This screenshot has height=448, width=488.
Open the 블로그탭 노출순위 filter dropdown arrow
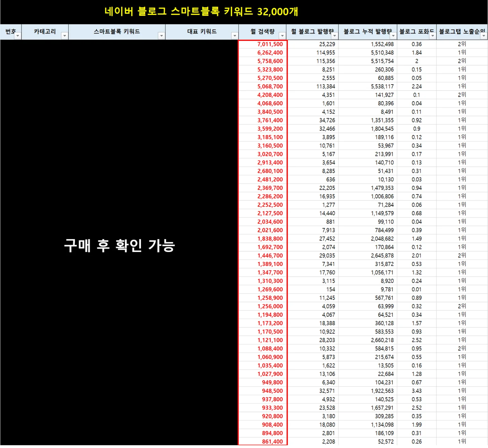[484, 36]
